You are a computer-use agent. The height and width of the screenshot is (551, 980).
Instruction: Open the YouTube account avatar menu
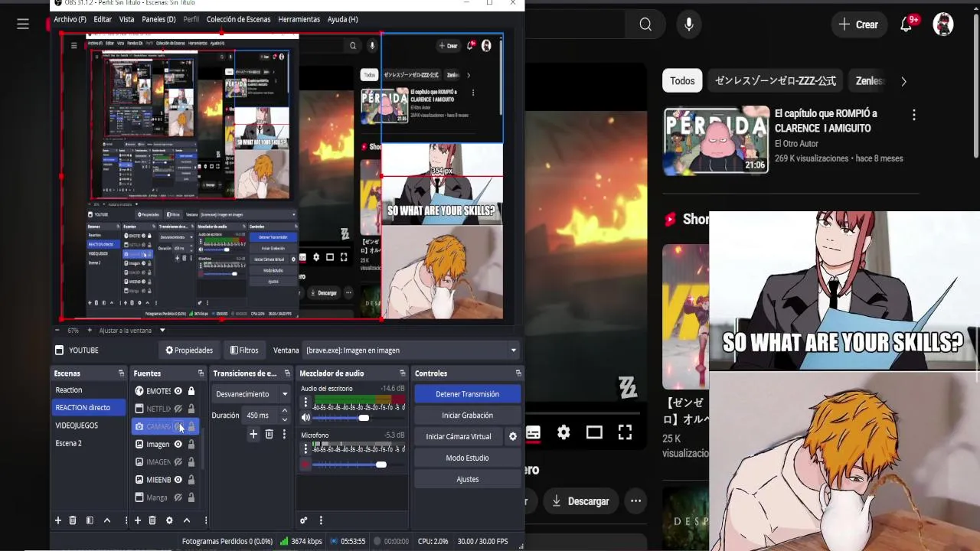point(943,24)
